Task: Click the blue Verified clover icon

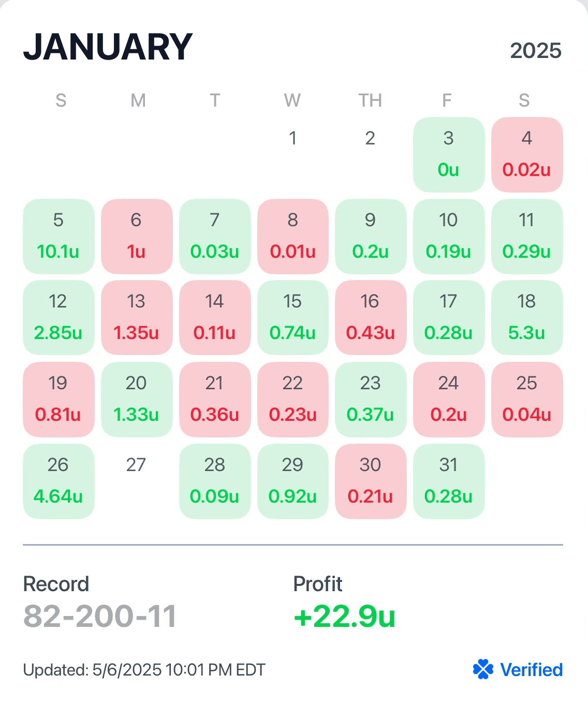Action: tap(483, 669)
